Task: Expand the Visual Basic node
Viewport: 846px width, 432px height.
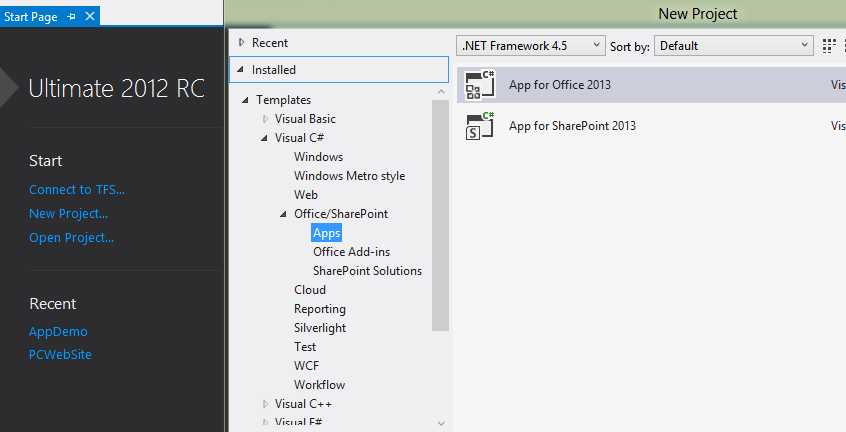Action: click(x=265, y=119)
